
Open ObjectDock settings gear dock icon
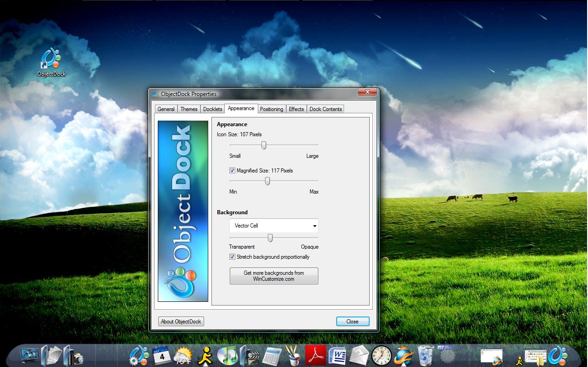coord(139,356)
